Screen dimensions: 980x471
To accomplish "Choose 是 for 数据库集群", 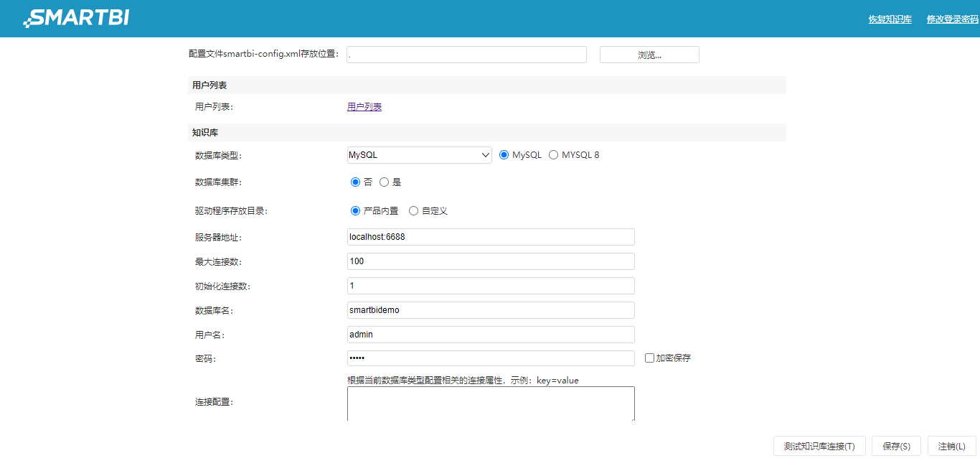I will (x=384, y=182).
